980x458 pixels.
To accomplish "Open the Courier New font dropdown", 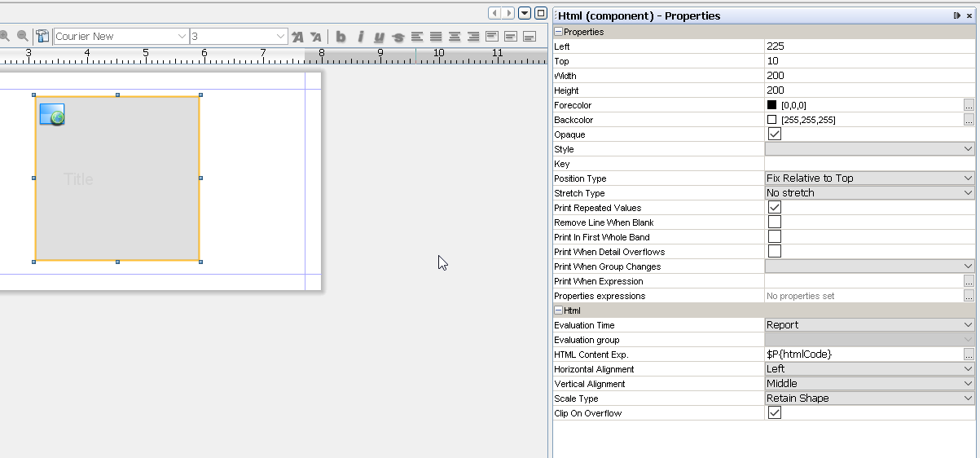I will [x=121, y=37].
